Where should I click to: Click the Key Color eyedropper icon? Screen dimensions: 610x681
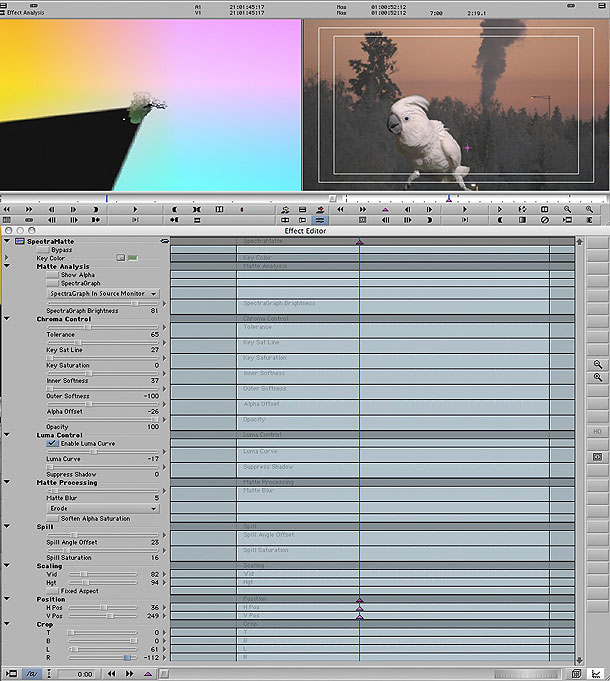120,258
